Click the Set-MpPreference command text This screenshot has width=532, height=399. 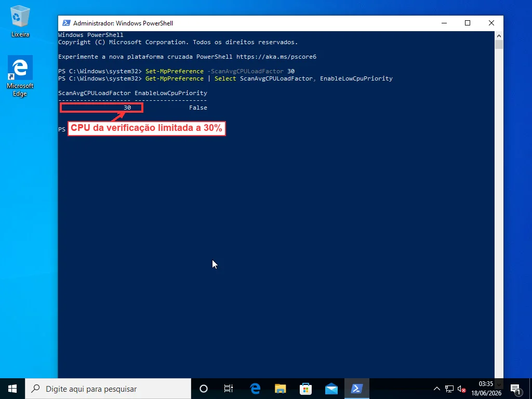pos(175,71)
